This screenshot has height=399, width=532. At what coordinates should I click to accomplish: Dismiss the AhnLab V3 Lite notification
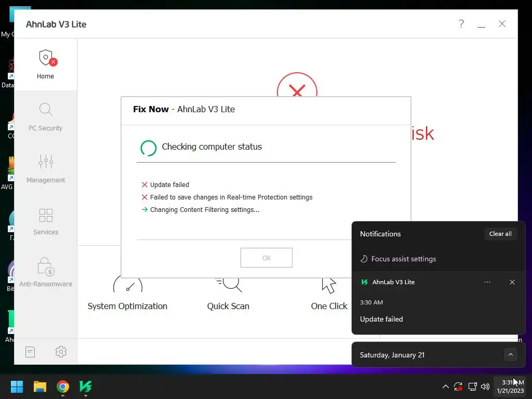click(512, 282)
